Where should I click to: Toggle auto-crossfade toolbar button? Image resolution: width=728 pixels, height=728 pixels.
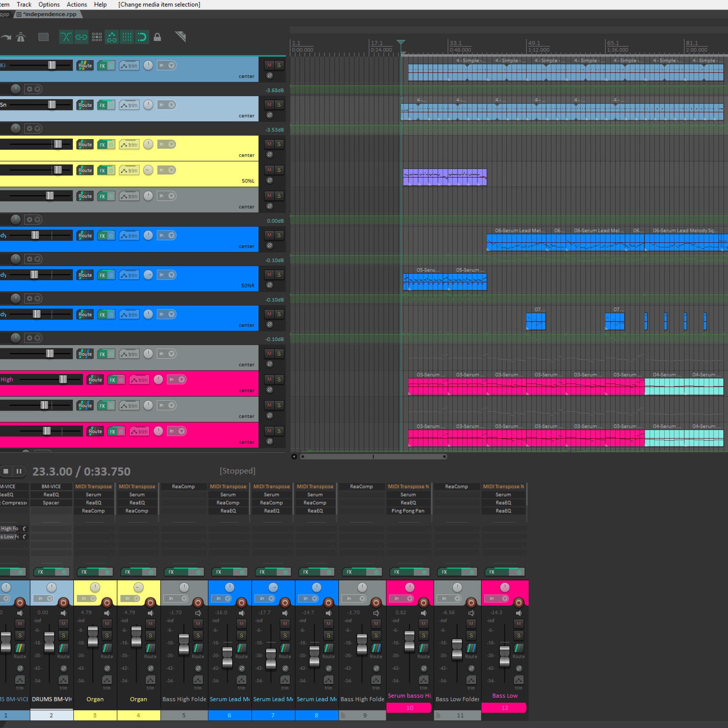[x=66, y=37]
